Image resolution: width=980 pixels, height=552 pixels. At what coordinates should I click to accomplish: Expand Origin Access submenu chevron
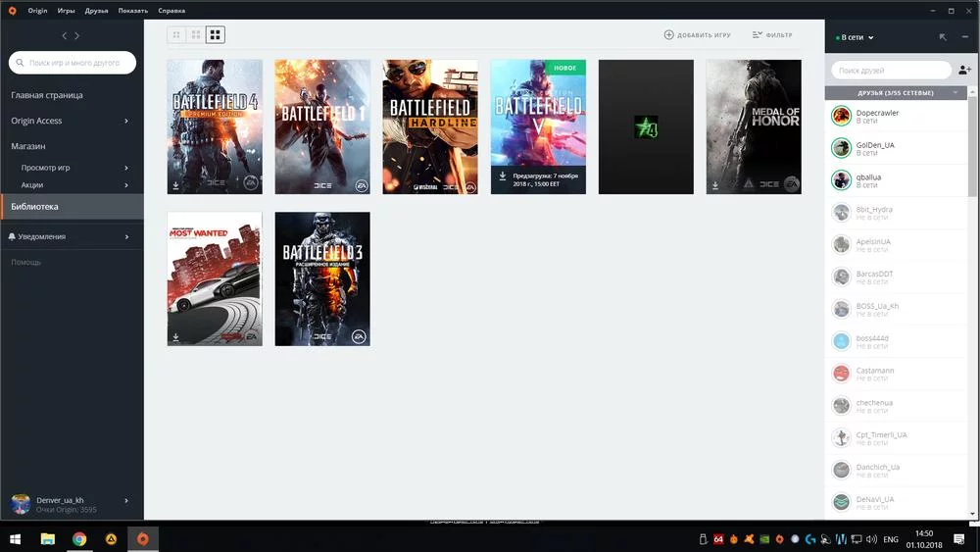[126, 121]
